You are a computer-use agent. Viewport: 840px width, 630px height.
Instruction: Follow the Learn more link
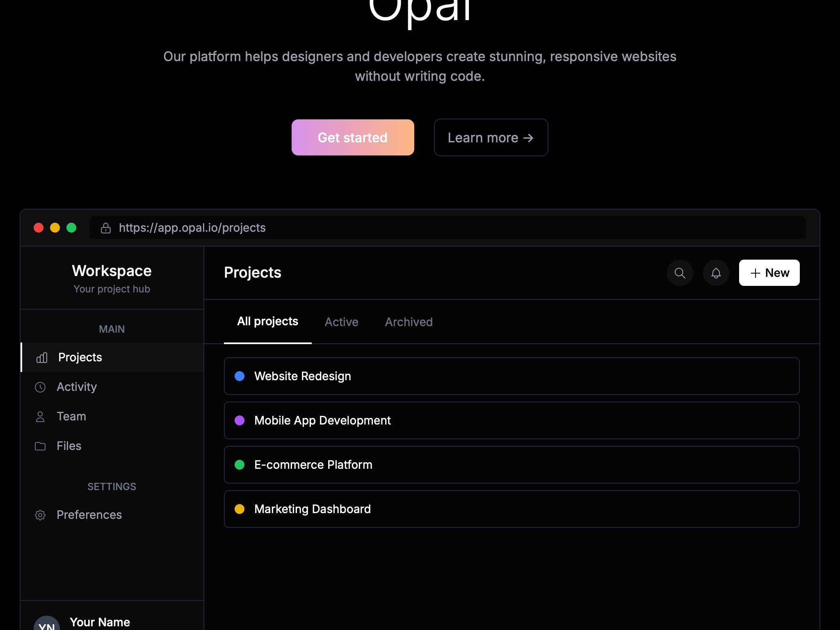click(491, 137)
